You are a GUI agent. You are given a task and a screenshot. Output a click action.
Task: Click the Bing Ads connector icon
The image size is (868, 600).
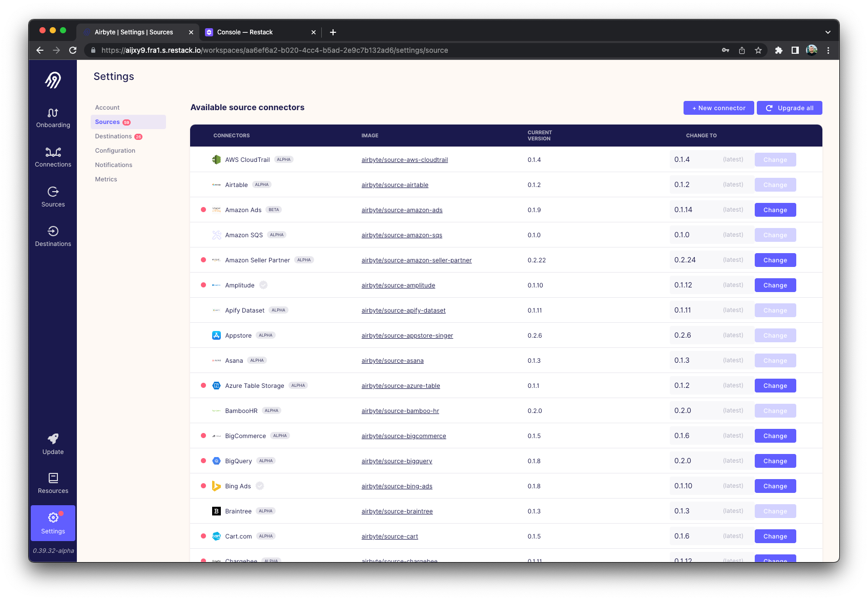pos(216,486)
